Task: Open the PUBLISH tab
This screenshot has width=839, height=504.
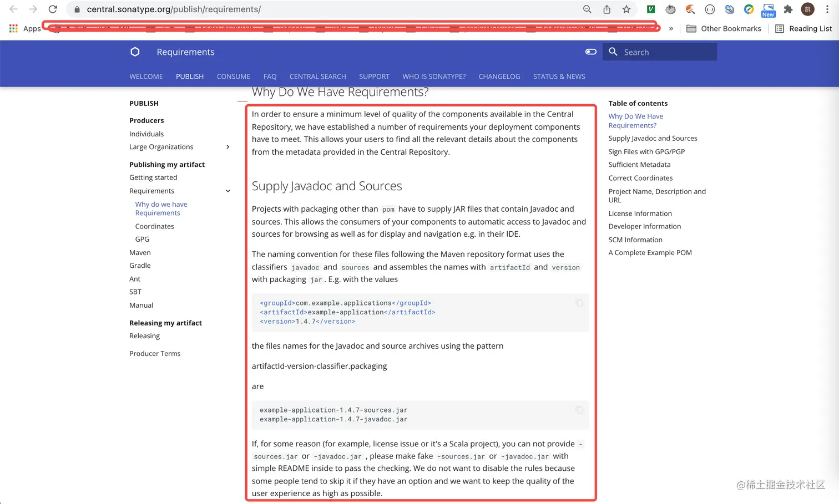Action: pos(190,77)
